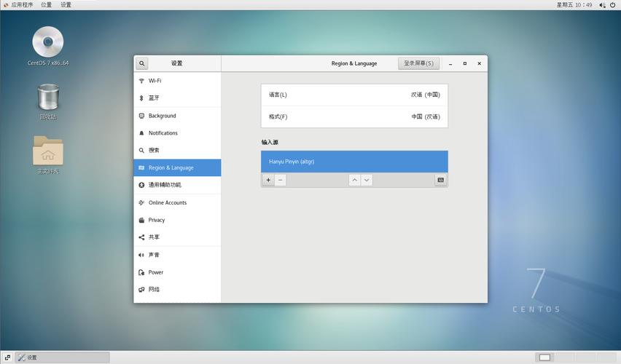Open the Power settings panel

[x=177, y=272]
